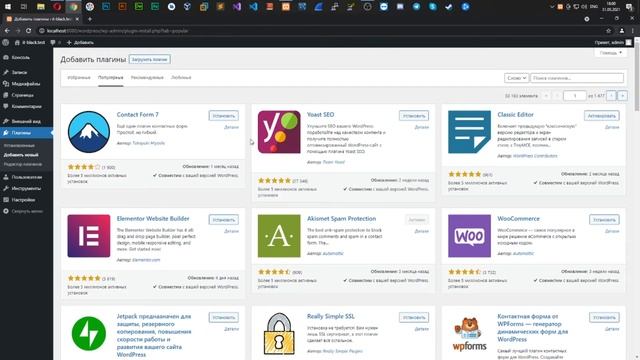Bookmark this page with the star icon
This screenshot has height=360, width=640.
(x=608, y=31)
